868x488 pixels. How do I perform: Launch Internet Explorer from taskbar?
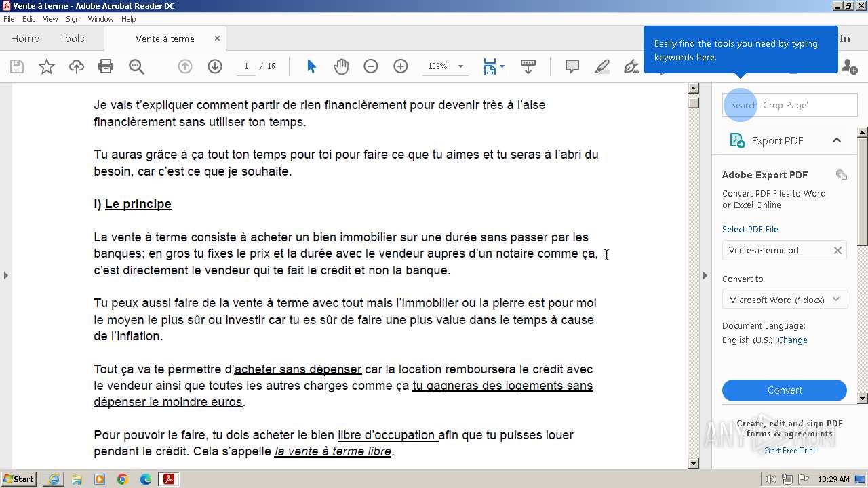pos(54,479)
